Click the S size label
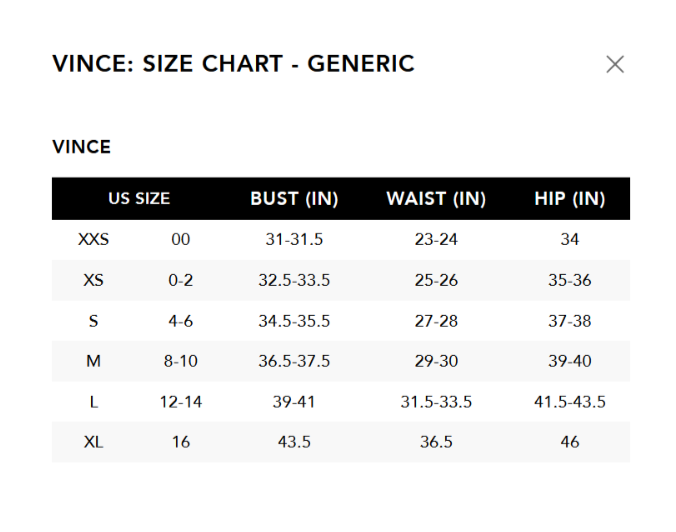Image resolution: width=676 pixels, height=532 pixels. click(93, 321)
